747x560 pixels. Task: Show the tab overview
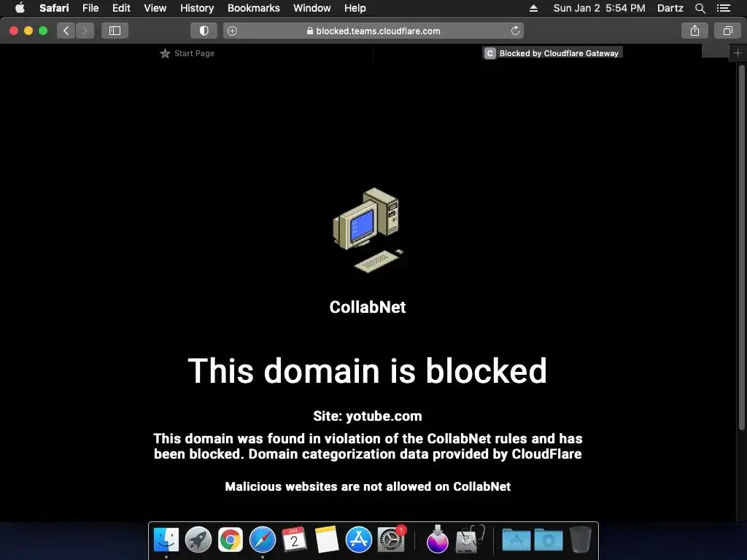(727, 31)
